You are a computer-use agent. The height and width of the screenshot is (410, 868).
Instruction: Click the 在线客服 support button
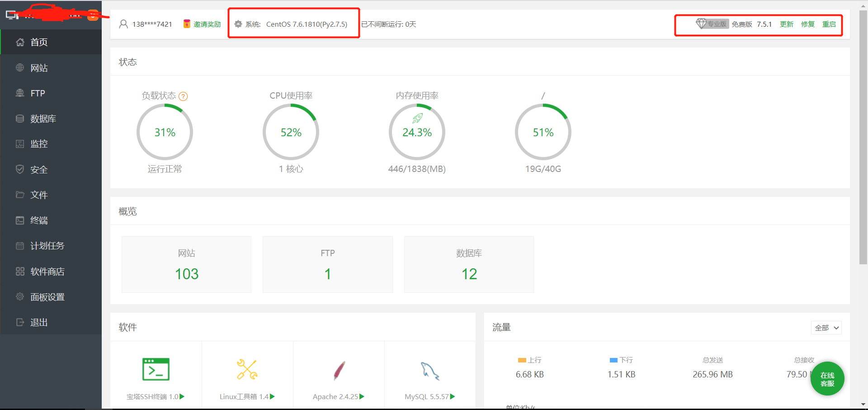pos(827,379)
